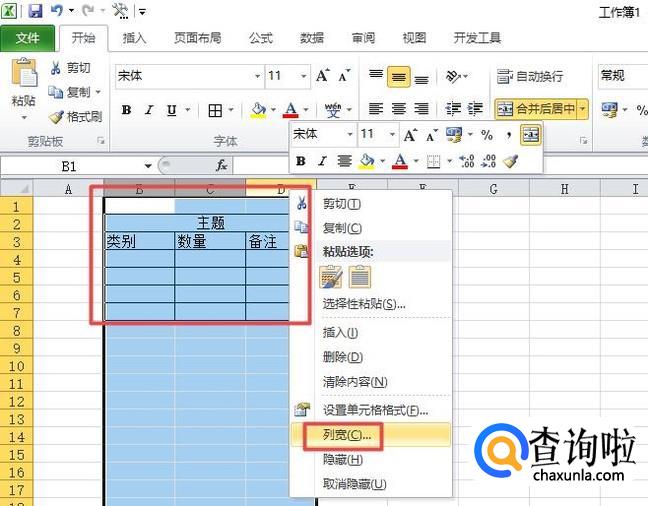Click the increase font size icon in ribbon

(323, 76)
